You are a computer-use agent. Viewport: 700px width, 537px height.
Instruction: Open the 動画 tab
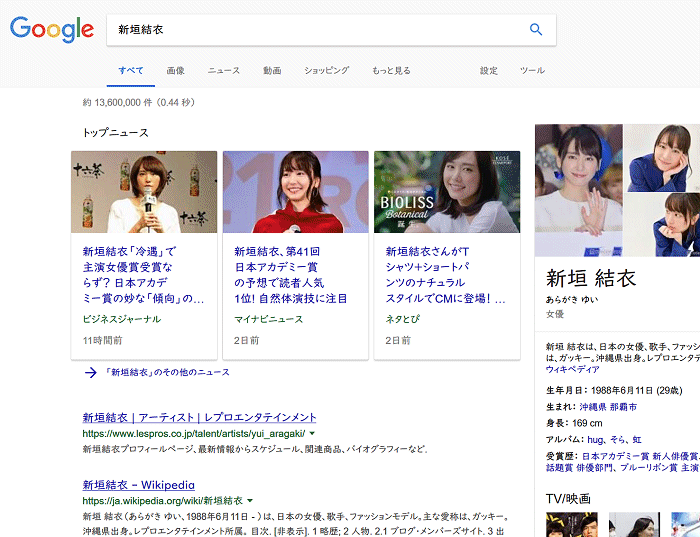272,71
